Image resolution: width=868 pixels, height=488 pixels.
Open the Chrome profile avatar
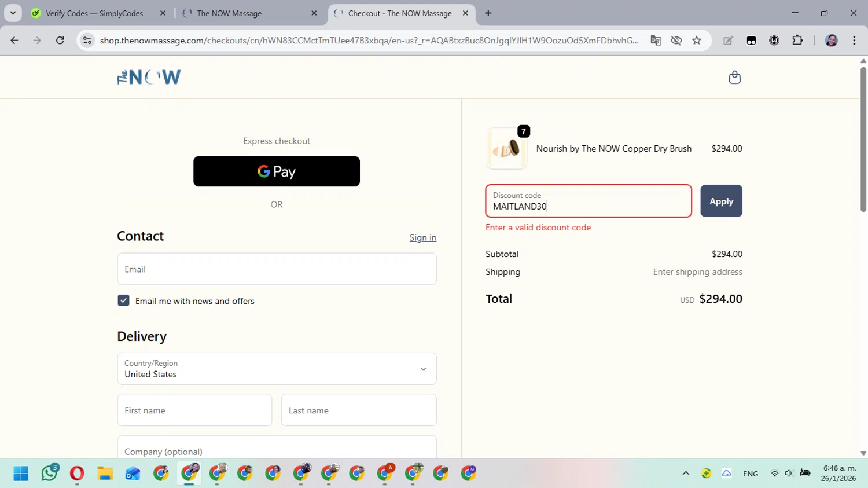[x=832, y=41]
